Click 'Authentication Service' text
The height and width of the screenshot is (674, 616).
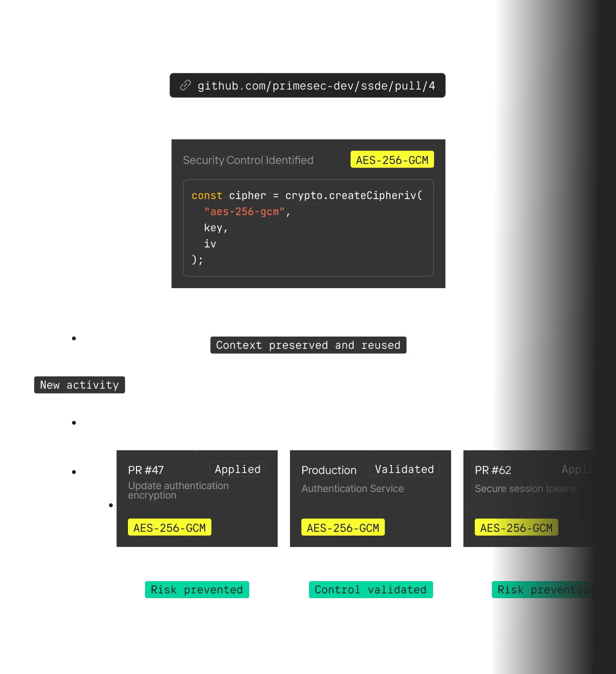point(353,489)
